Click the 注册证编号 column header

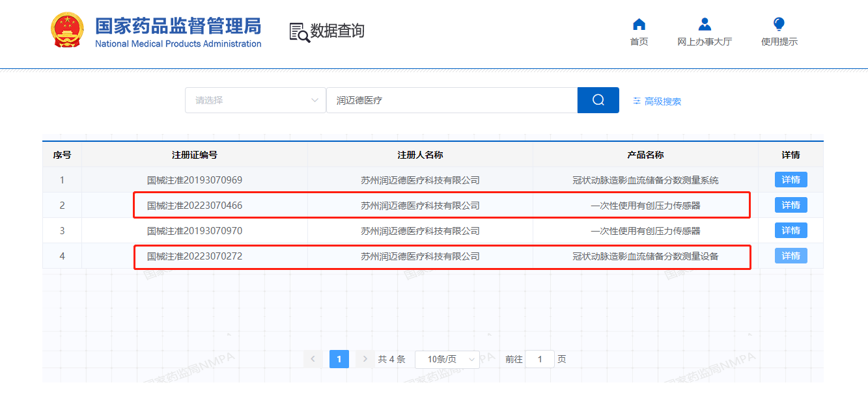[x=195, y=155]
